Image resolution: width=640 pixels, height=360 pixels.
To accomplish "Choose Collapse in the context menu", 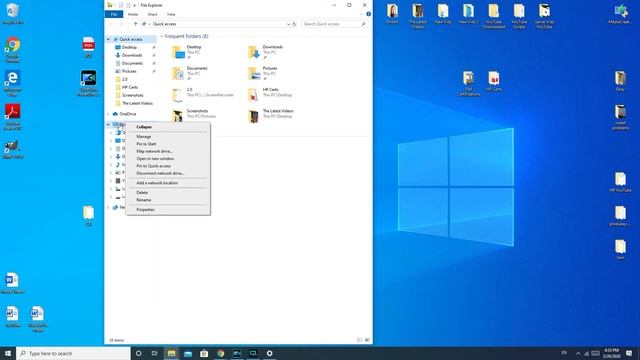I will (144, 127).
